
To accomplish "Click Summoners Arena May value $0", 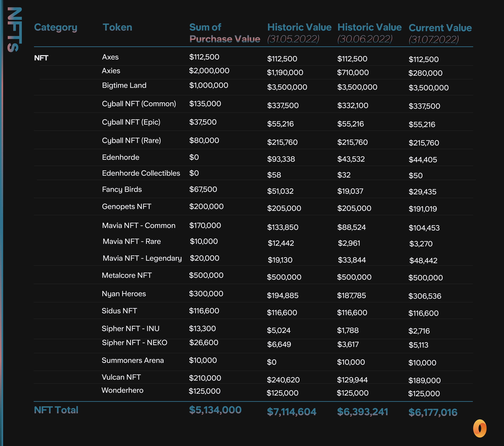I will point(272,362).
